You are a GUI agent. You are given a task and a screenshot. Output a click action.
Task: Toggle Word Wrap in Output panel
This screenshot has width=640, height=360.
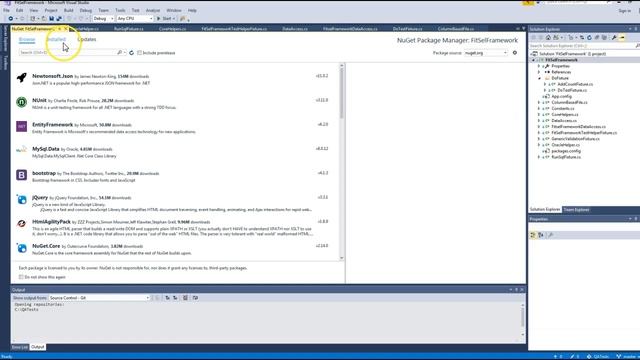point(195,298)
